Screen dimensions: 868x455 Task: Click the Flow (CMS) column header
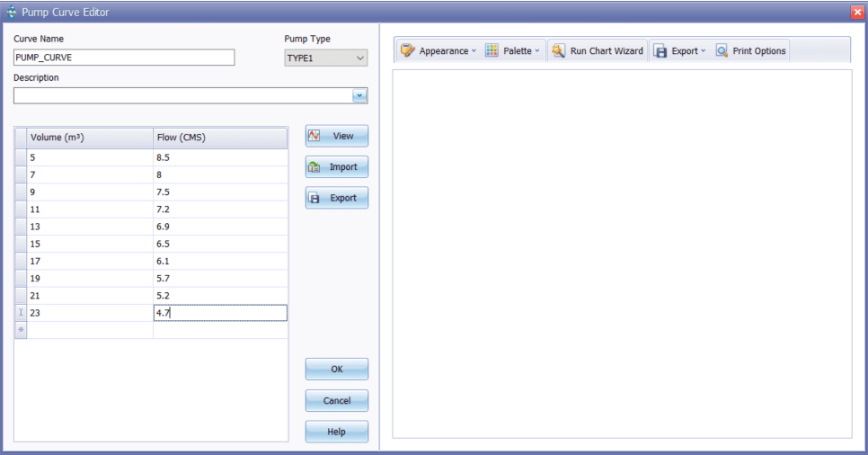[x=220, y=138]
